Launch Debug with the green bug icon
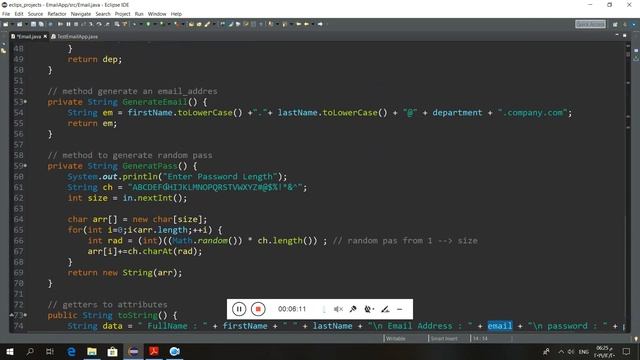640x360 pixels. [x=134, y=24]
